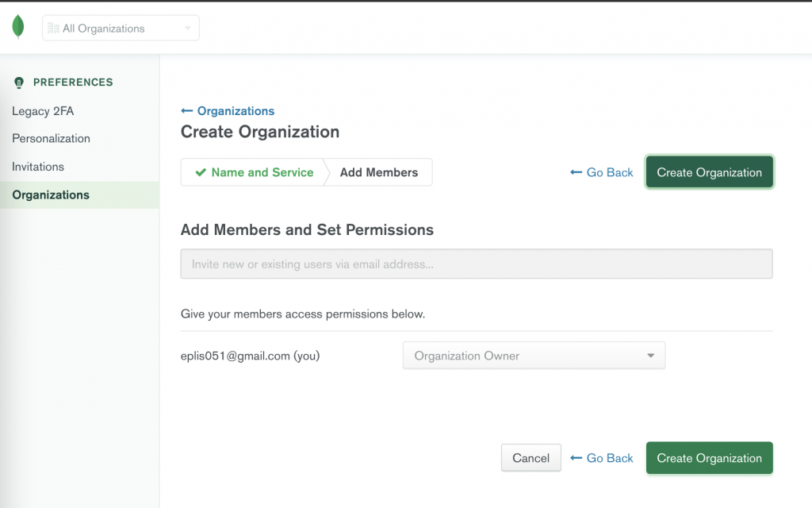
Task: Click the bottom Go Back arrow icon
Action: click(x=576, y=458)
